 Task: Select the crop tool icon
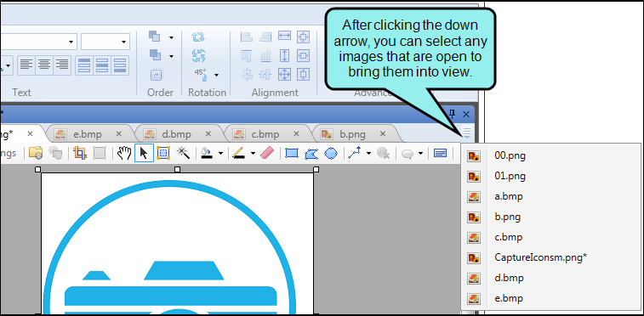pos(80,153)
